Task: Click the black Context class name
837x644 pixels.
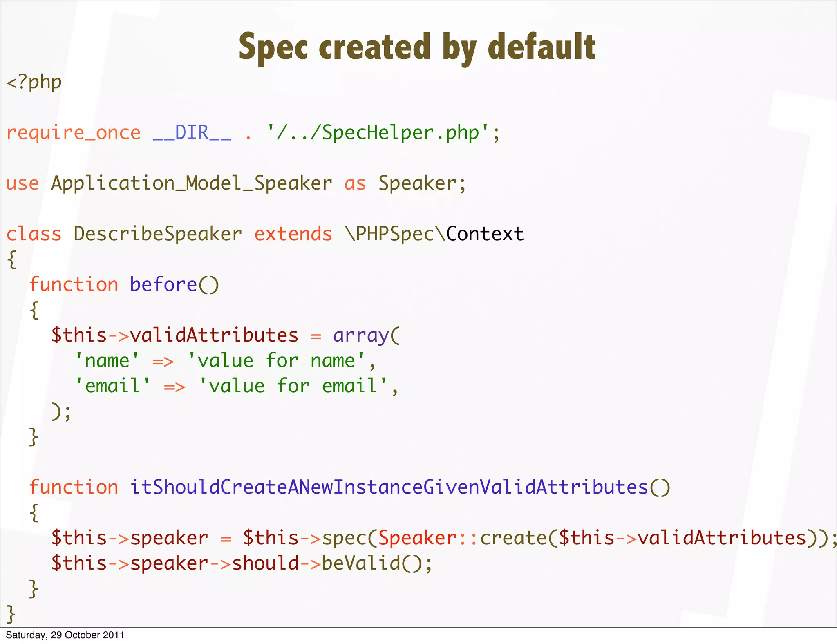Action: tap(485, 234)
